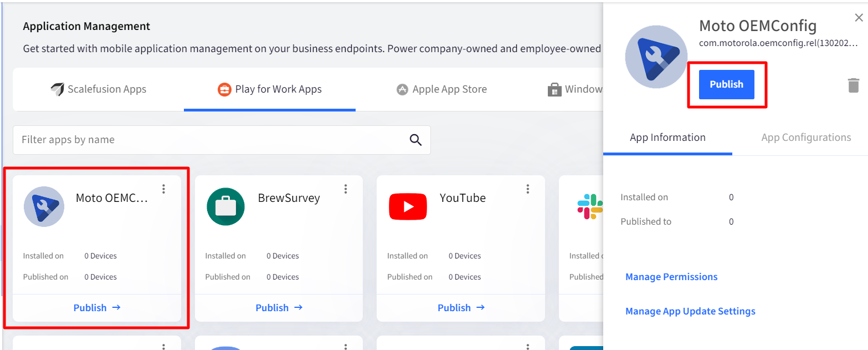
Task: Click the YouTube app icon
Action: point(408,206)
